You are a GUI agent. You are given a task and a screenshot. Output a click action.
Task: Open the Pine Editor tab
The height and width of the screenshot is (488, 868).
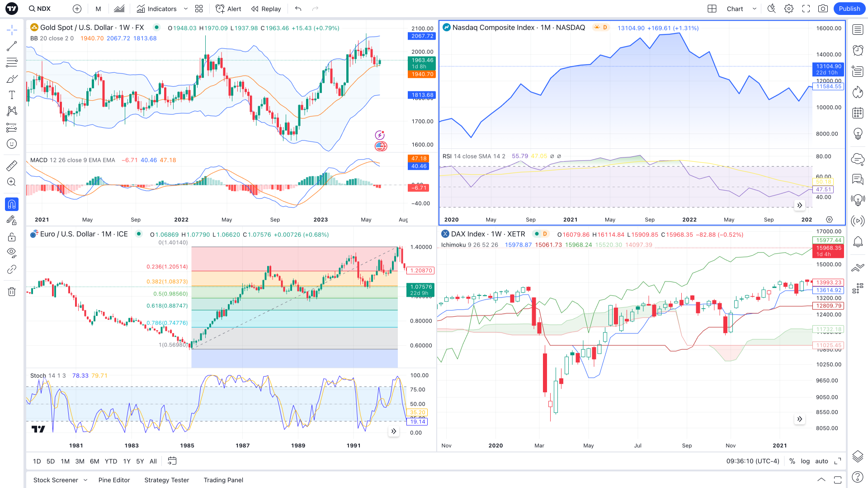(x=114, y=480)
